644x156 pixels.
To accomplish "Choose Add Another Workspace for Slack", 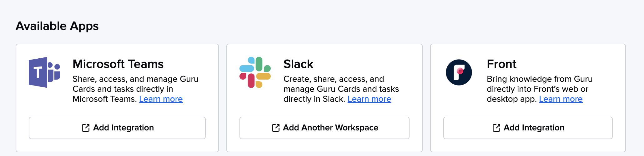I will [325, 128].
